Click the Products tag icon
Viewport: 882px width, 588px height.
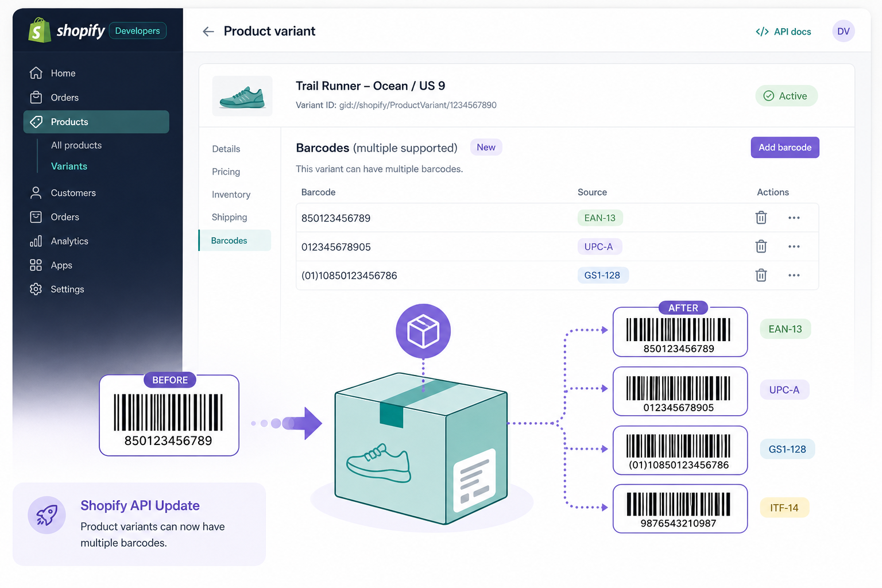click(x=36, y=122)
